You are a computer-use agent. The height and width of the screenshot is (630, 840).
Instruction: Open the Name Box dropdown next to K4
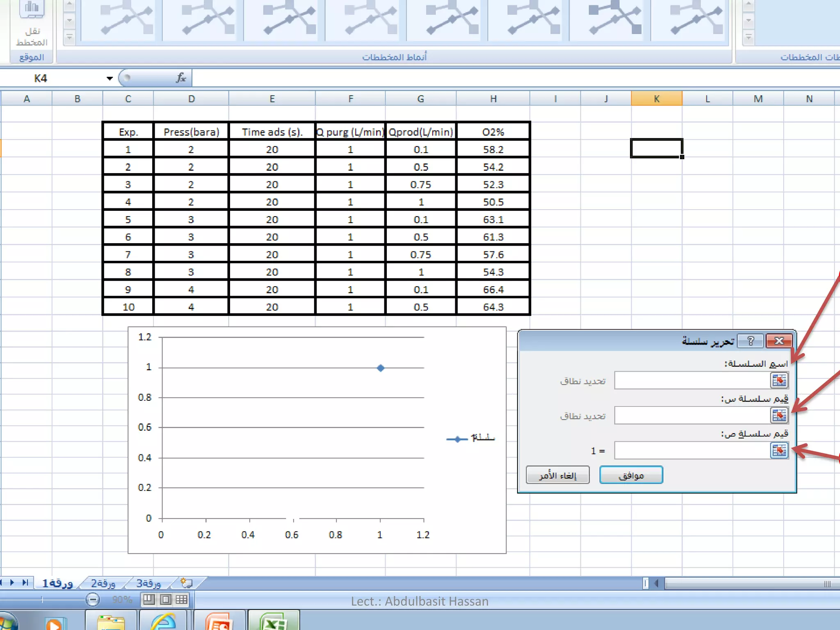(109, 78)
